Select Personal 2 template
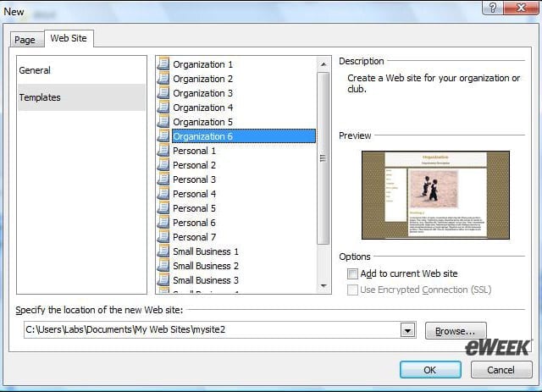The height and width of the screenshot is (392, 542). (194, 165)
